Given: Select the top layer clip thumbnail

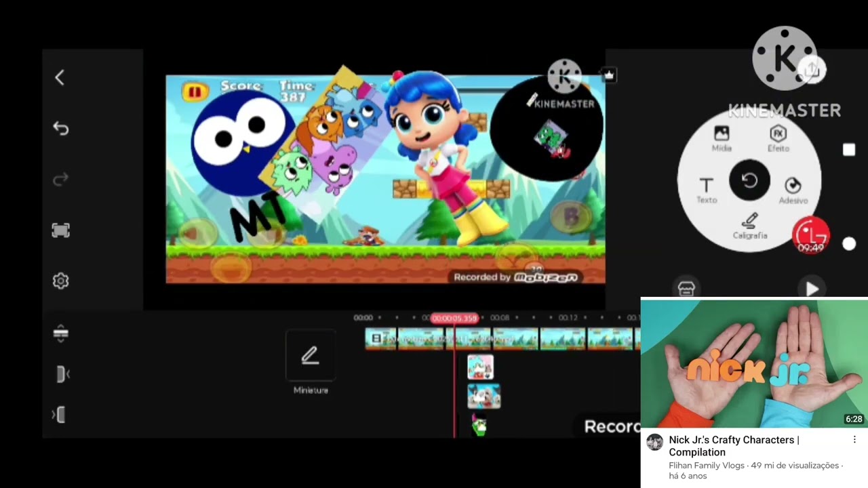Looking at the screenshot, I should (x=480, y=367).
